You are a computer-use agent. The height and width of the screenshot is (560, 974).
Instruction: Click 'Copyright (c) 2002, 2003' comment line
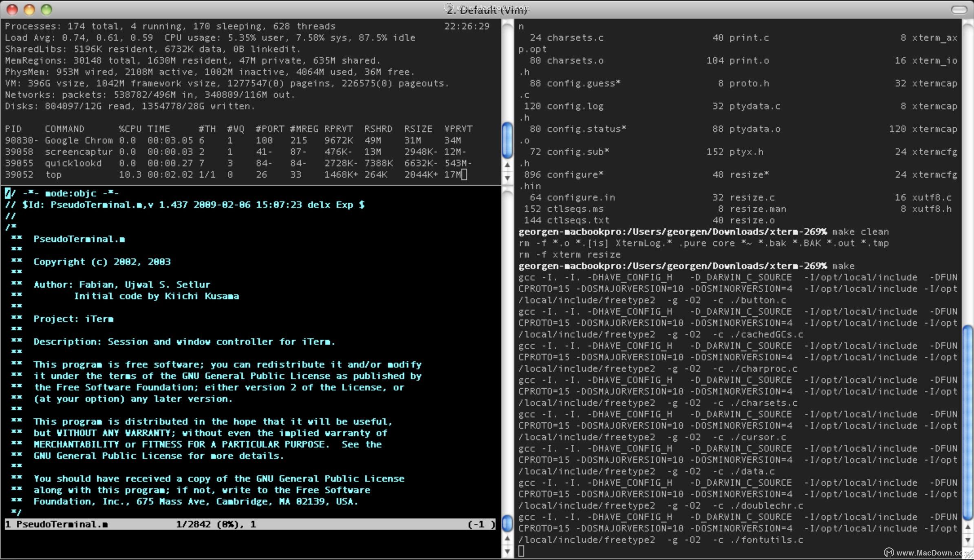point(102,262)
